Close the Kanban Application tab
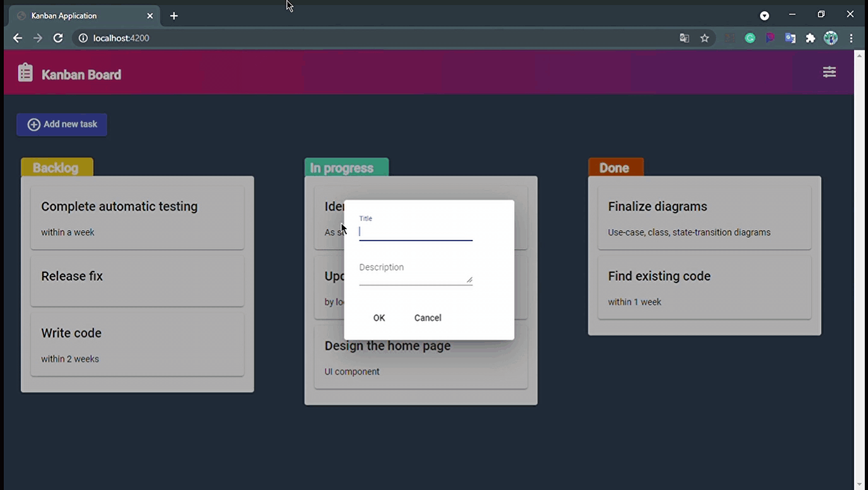 (x=150, y=16)
